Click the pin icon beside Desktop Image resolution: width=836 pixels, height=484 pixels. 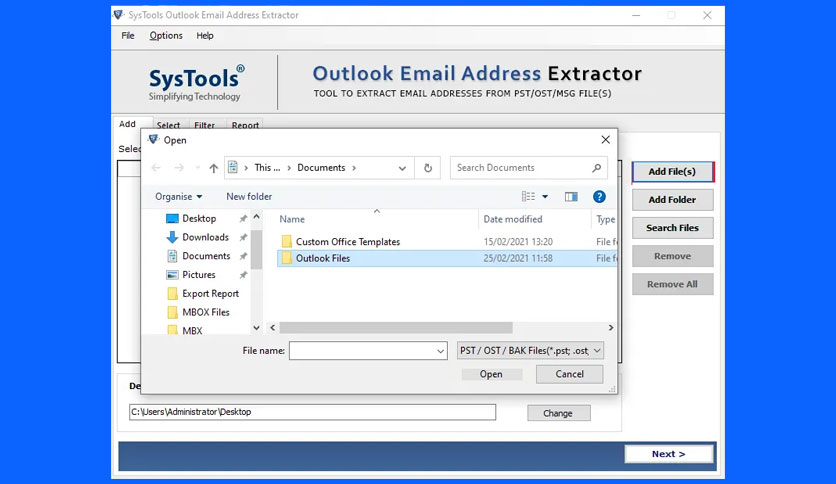(243, 219)
